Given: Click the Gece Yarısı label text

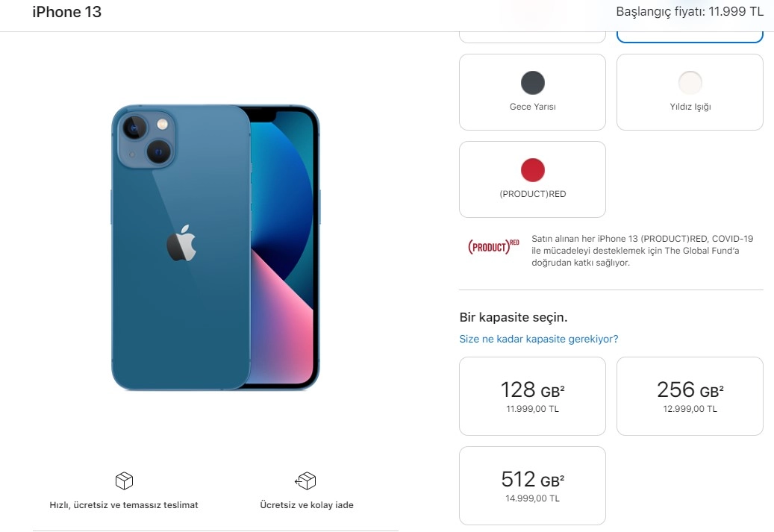Looking at the screenshot, I should (533, 107).
